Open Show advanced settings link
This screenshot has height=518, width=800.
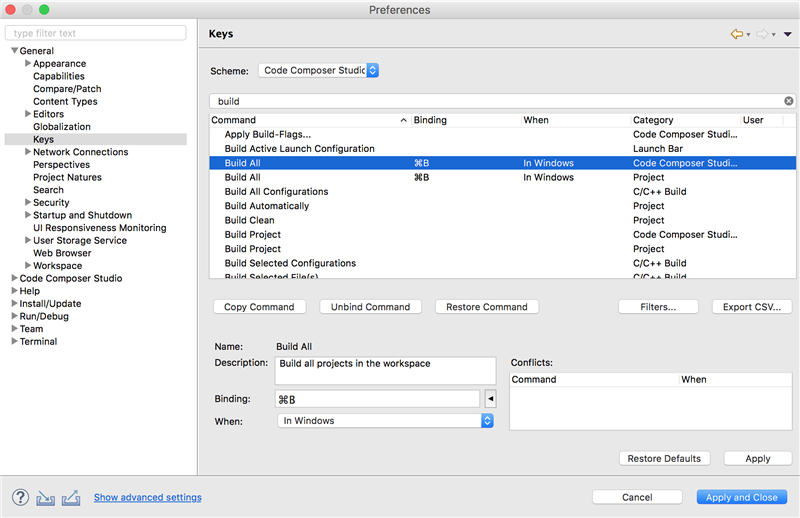pos(147,497)
